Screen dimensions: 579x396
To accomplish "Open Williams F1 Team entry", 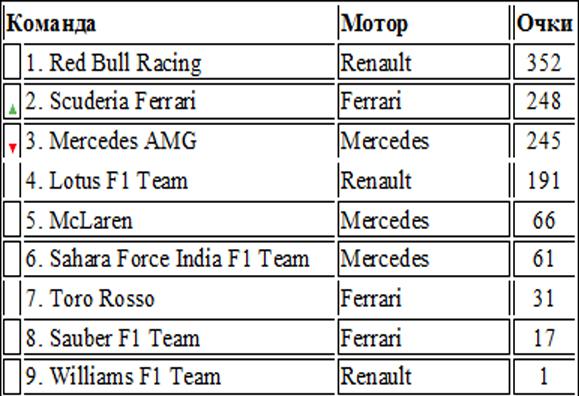I will [123, 376].
